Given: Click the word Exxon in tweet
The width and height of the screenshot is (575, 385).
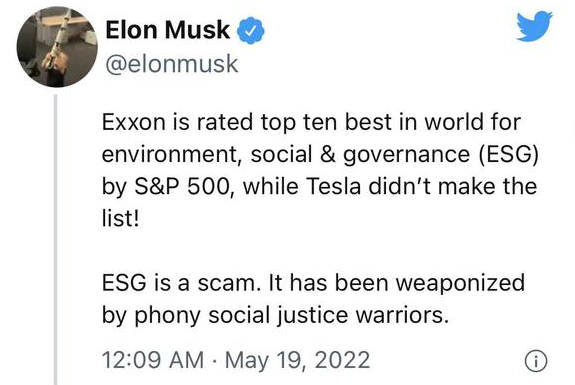Looking at the screenshot, I should tap(133, 122).
